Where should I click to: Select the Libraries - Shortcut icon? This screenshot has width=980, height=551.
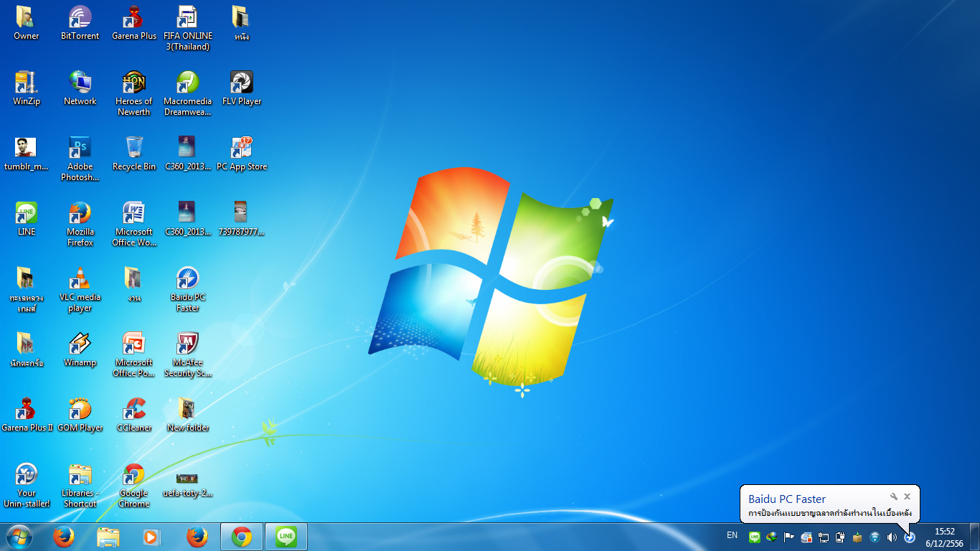coord(80,485)
